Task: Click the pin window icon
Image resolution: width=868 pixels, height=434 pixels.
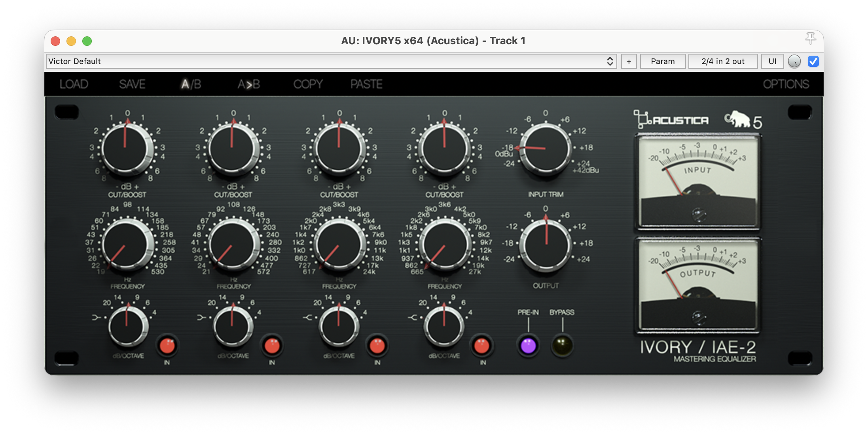Action: coord(811,38)
